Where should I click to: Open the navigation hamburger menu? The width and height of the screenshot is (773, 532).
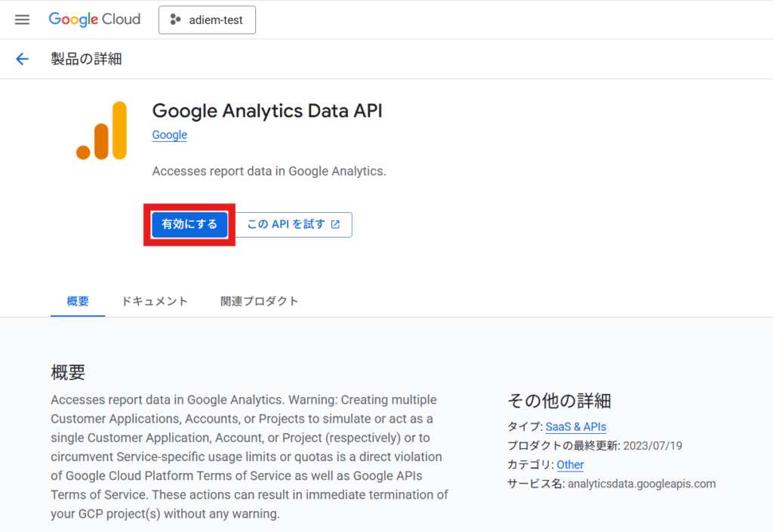point(21,20)
